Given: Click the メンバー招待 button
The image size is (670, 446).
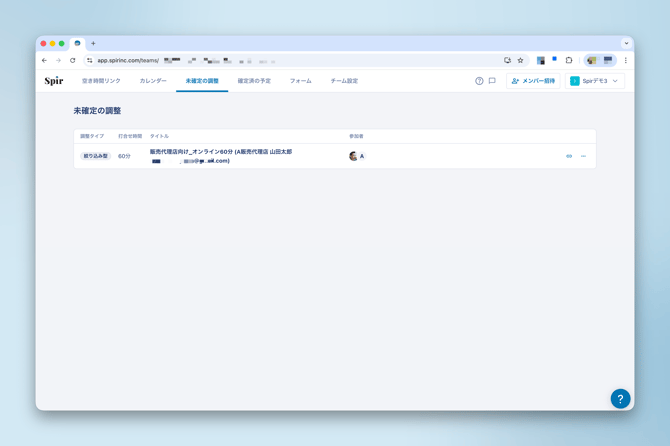Looking at the screenshot, I should click(x=533, y=81).
